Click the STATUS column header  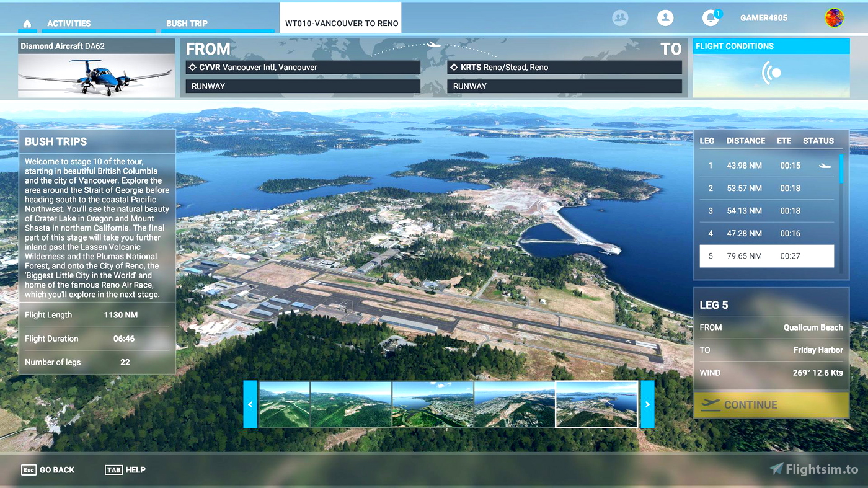point(818,141)
